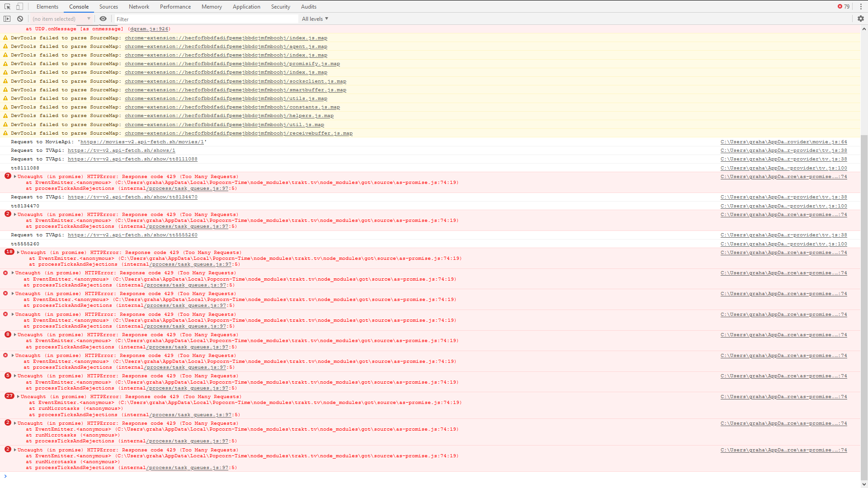Click the warning icon for constants.js.map
Screen dimensions: 868x488
coord(5,107)
